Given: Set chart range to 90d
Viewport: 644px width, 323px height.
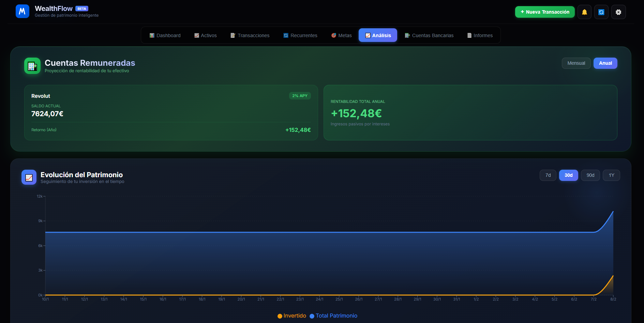Looking at the screenshot, I should [x=590, y=175].
